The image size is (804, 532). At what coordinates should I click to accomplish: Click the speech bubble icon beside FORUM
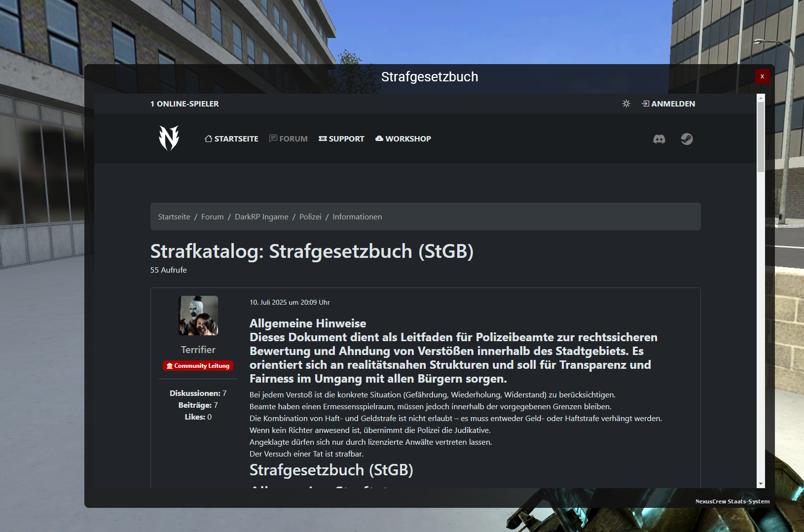(x=272, y=139)
